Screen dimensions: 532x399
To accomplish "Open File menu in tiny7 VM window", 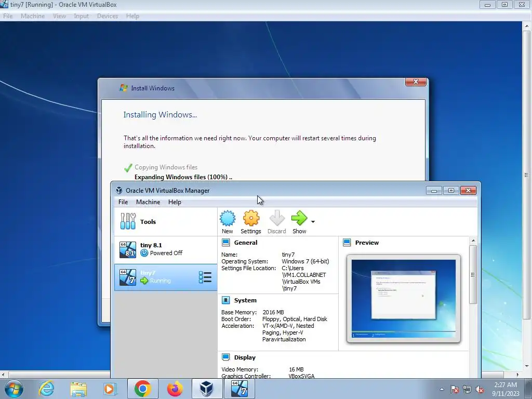I will coord(8,16).
